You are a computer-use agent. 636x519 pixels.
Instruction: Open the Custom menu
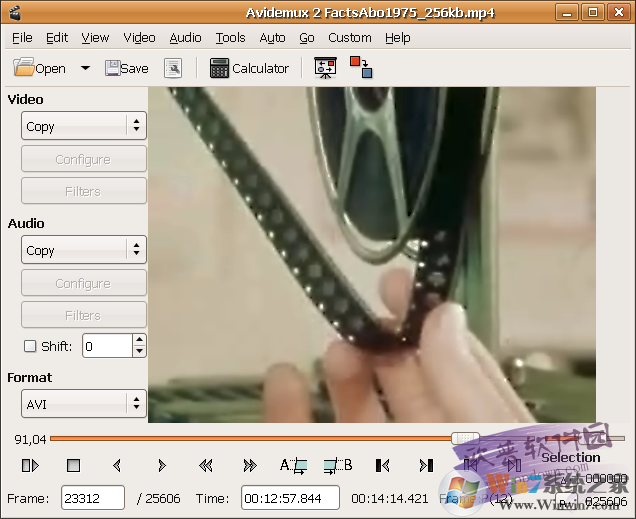350,38
